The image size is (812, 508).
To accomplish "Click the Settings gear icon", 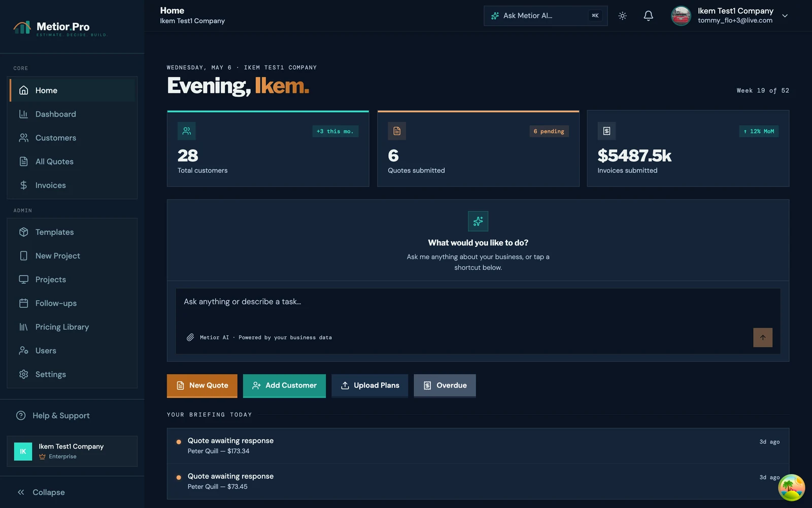I will (23, 374).
